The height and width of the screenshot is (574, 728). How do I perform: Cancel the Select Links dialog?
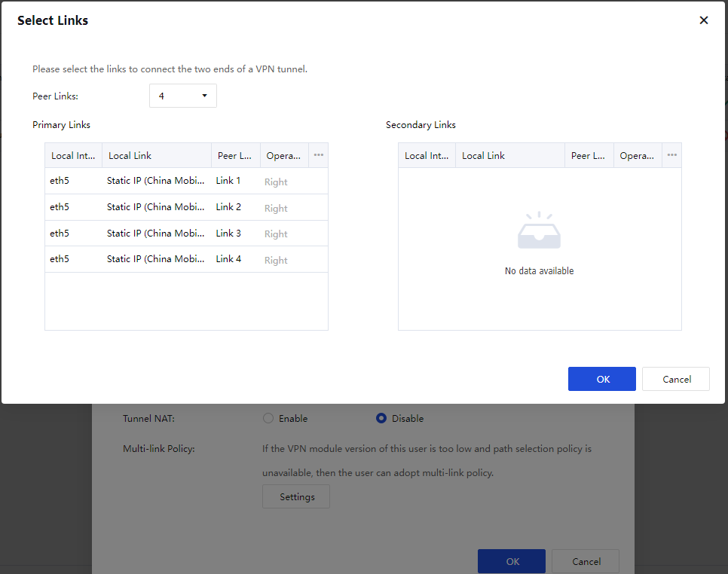click(676, 379)
